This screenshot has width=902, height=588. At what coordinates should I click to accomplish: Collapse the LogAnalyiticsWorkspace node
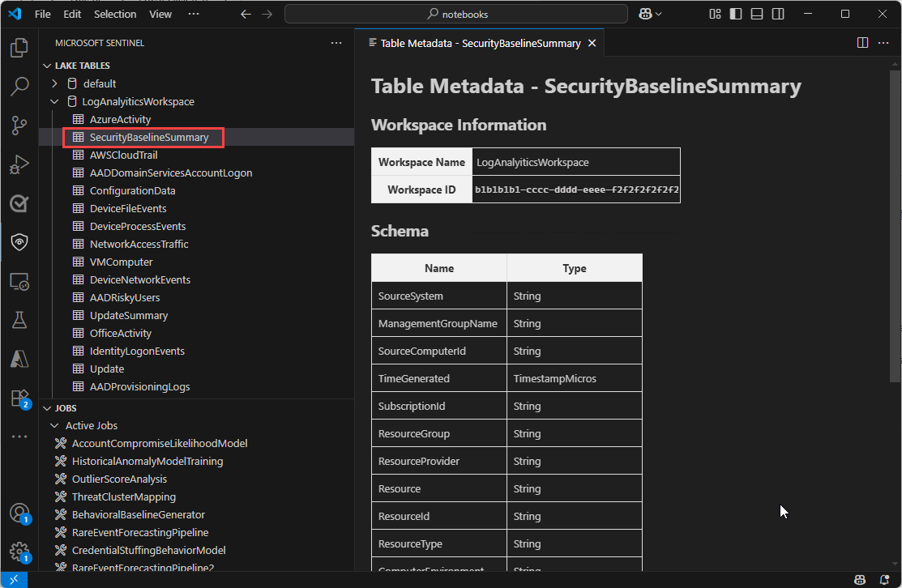point(54,101)
